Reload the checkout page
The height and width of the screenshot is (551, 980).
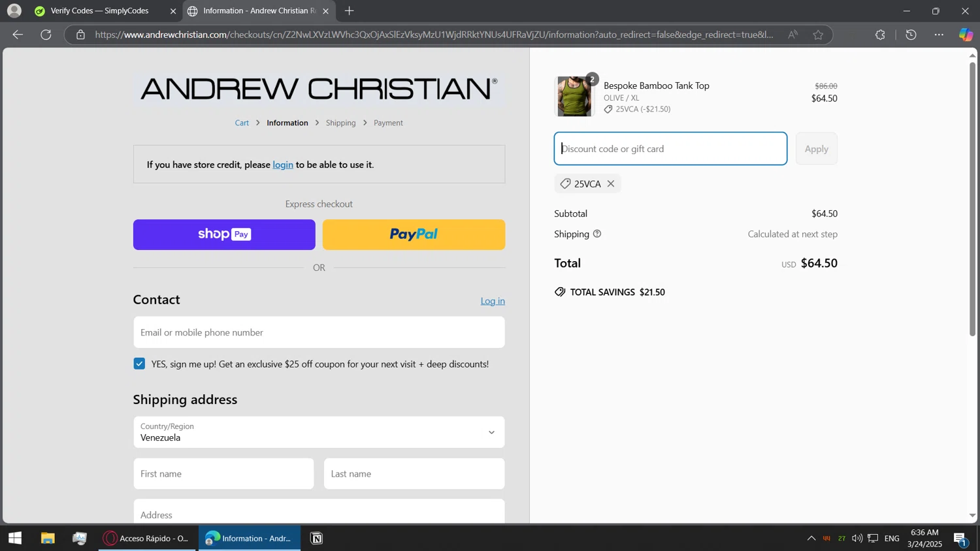46,35
